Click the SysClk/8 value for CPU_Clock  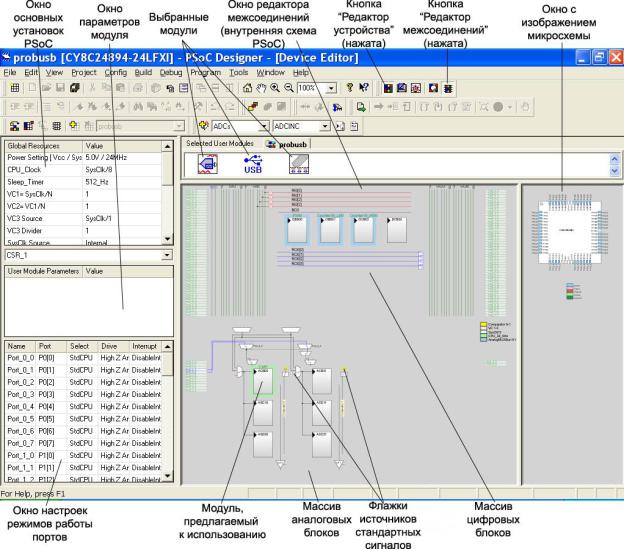pyautogui.click(x=99, y=170)
